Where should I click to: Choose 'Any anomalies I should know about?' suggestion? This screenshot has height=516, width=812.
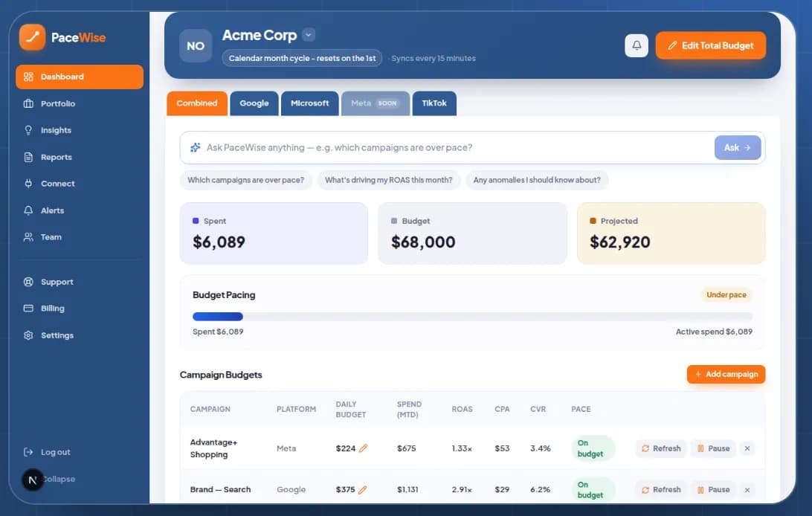coord(537,180)
